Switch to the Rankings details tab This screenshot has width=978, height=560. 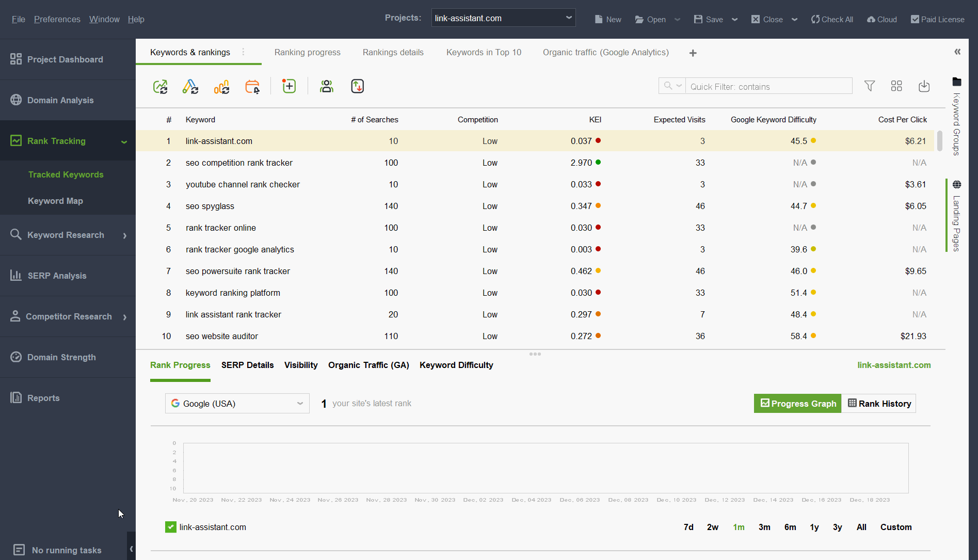393,52
